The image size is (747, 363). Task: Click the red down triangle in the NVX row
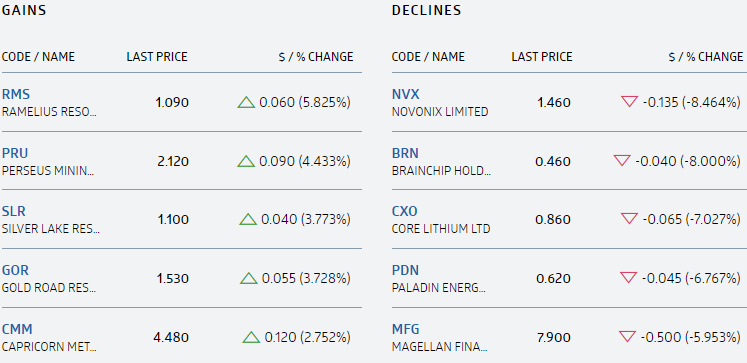click(629, 101)
